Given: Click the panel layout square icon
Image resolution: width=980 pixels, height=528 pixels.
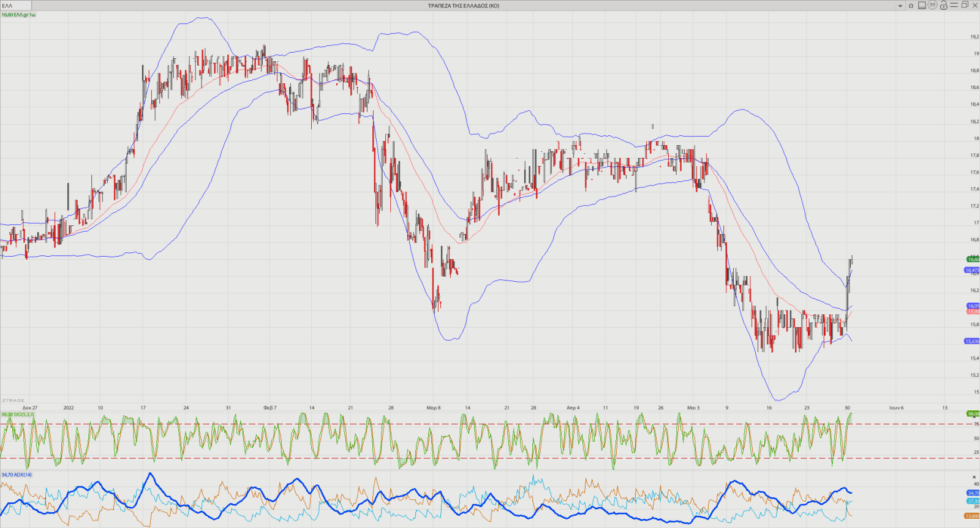Looking at the screenshot, I should tap(922, 6).
